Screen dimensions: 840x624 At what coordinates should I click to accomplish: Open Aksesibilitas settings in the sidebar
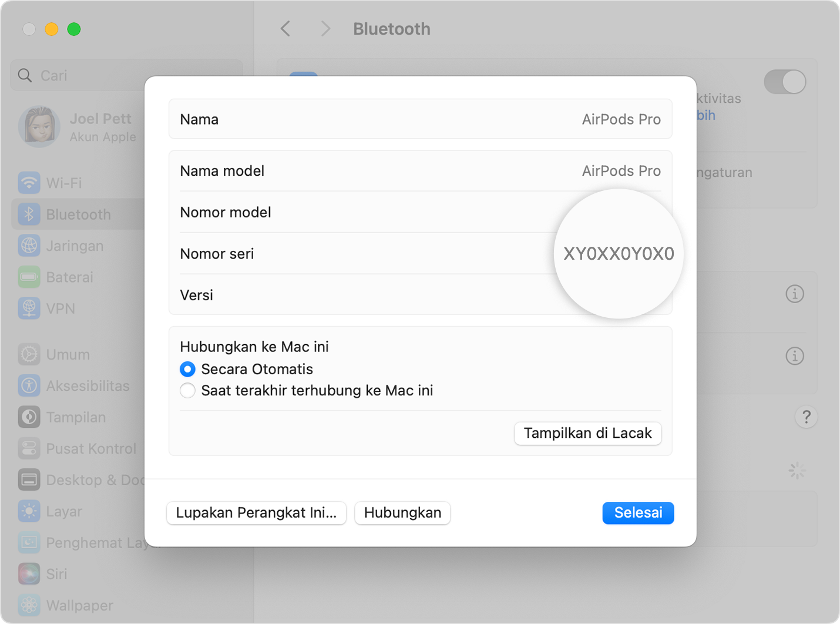(88, 385)
